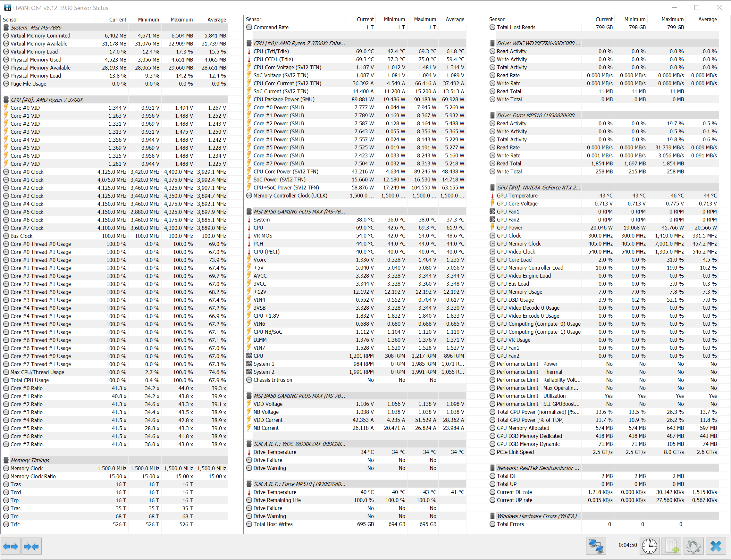The image size is (731, 560).
Task: Select the Total CPU Usage row
Action: 29,380
